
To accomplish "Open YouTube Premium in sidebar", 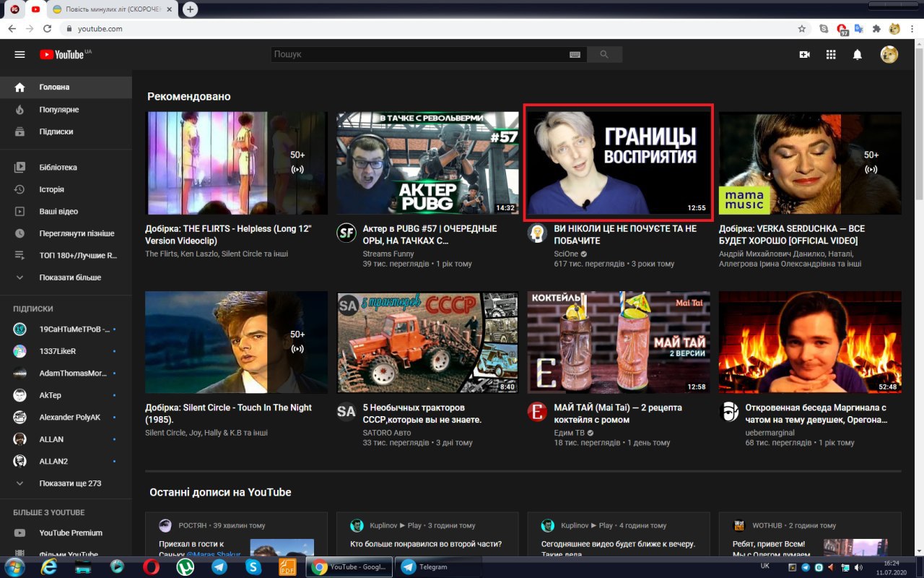I will [x=66, y=533].
